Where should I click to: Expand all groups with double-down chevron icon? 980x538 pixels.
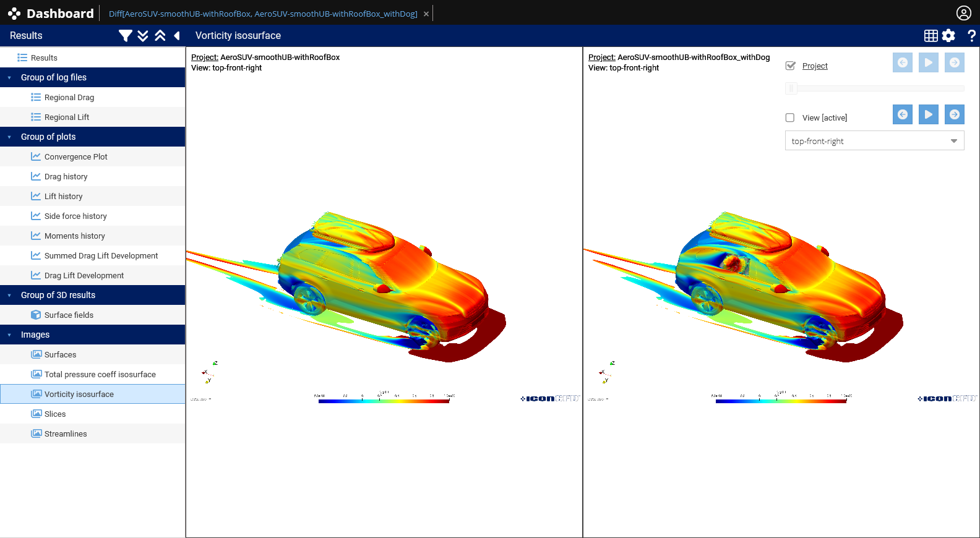point(143,36)
